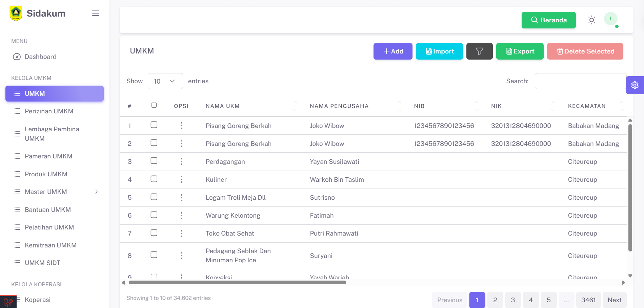Screen dimensions: 644x308
Task: Tick the checkbox for Perdagangan row
Action: (154, 161)
